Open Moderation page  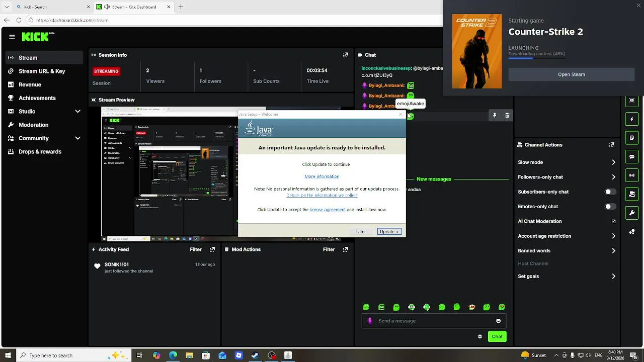44,125
